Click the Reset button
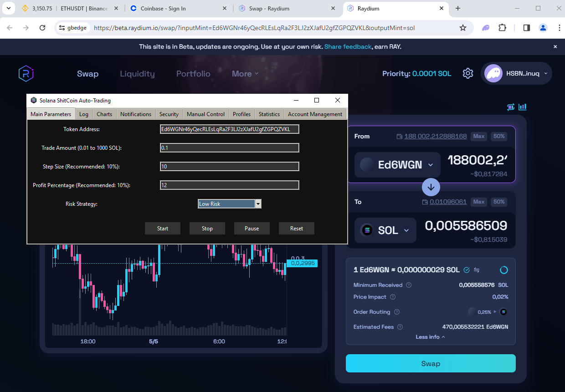The image size is (565, 392). (x=297, y=229)
